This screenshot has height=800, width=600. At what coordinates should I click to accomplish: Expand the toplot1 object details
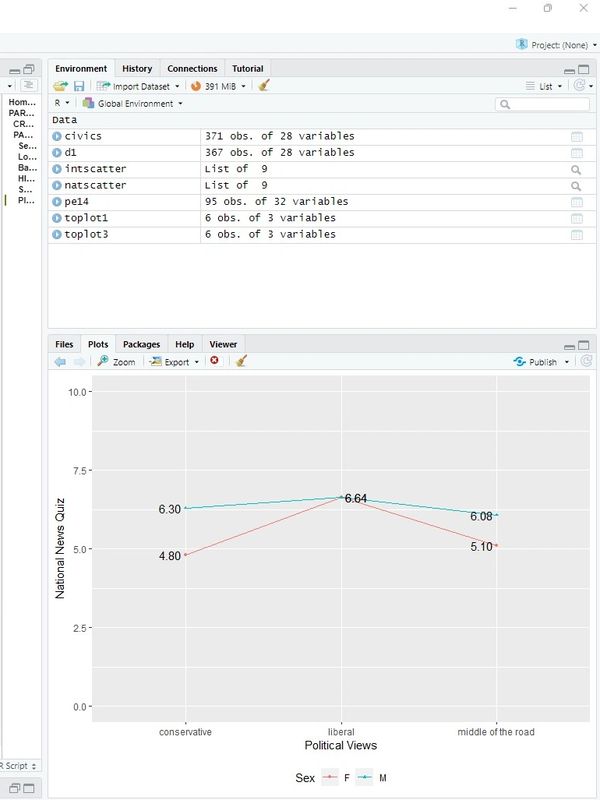(x=57, y=218)
